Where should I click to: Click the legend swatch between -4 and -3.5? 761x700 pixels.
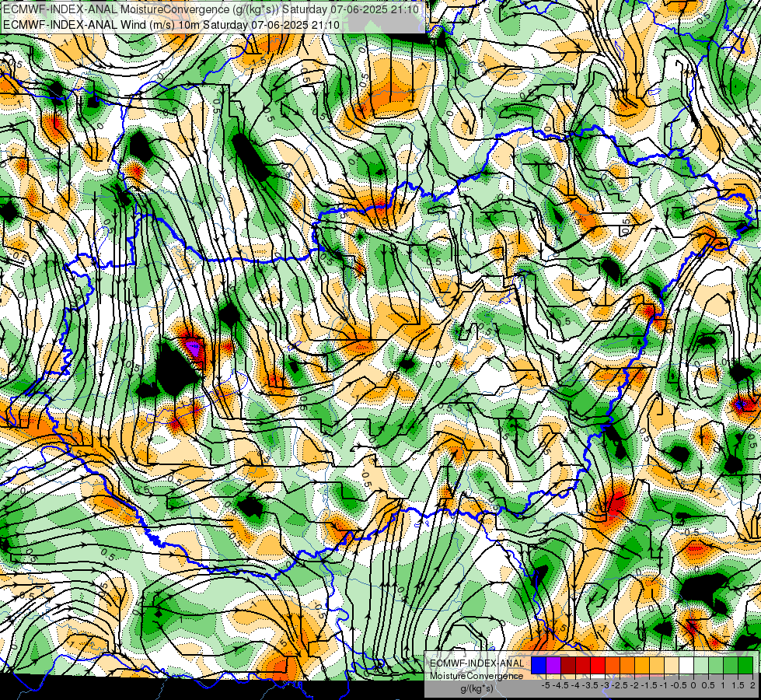pos(583,666)
